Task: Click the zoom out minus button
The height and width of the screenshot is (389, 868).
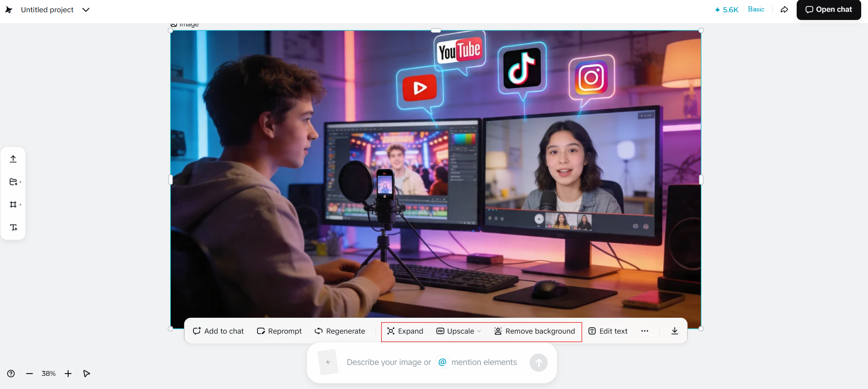Action: coord(30,374)
